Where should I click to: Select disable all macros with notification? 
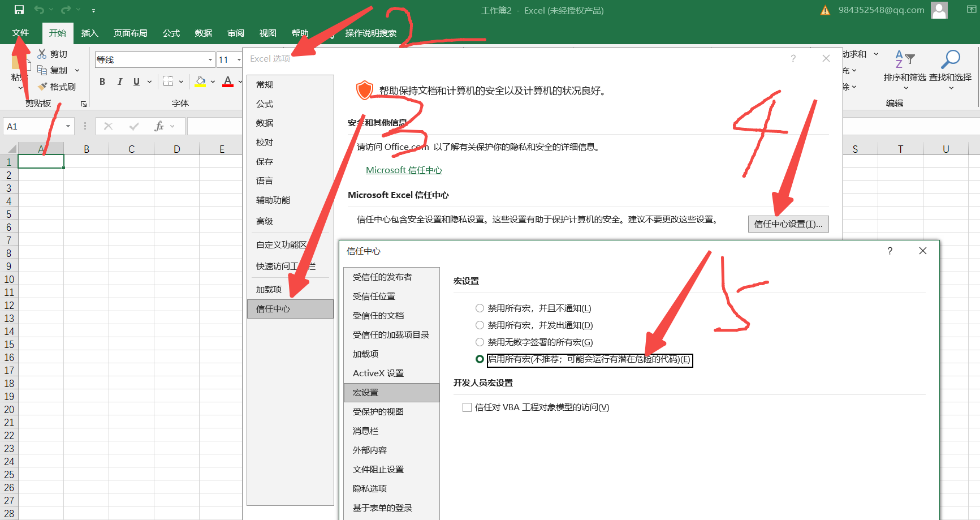pos(480,325)
